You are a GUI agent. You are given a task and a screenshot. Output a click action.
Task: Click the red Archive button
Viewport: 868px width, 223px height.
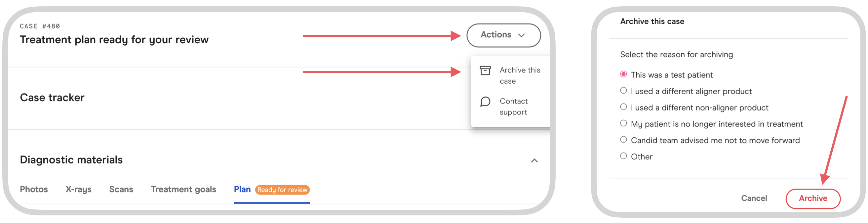(813, 199)
